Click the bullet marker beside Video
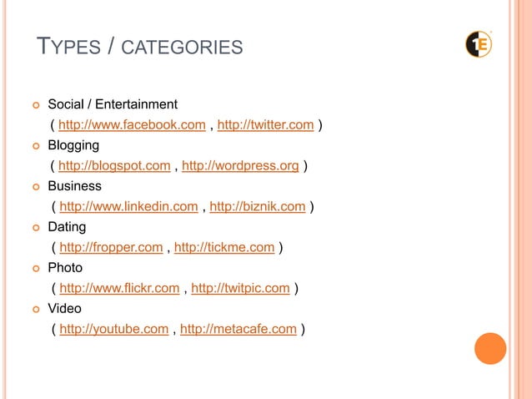Screen dimensions: 532x399 click(35, 309)
